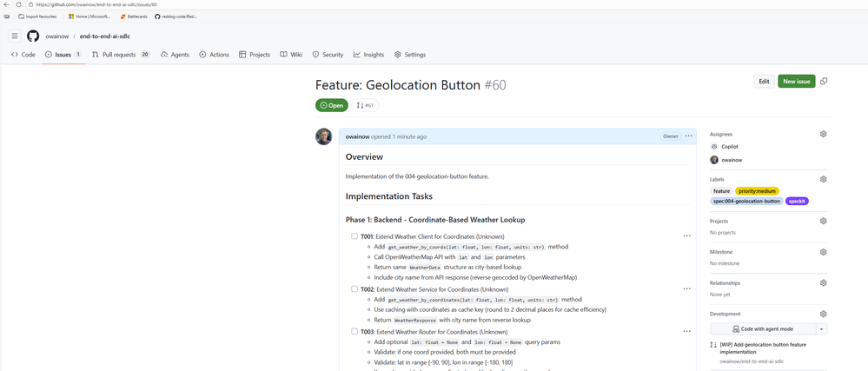Viewport: 868px width, 371px height.
Task: Open Milestone gear settings
Action: pyautogui.click(x=823, y=252)
